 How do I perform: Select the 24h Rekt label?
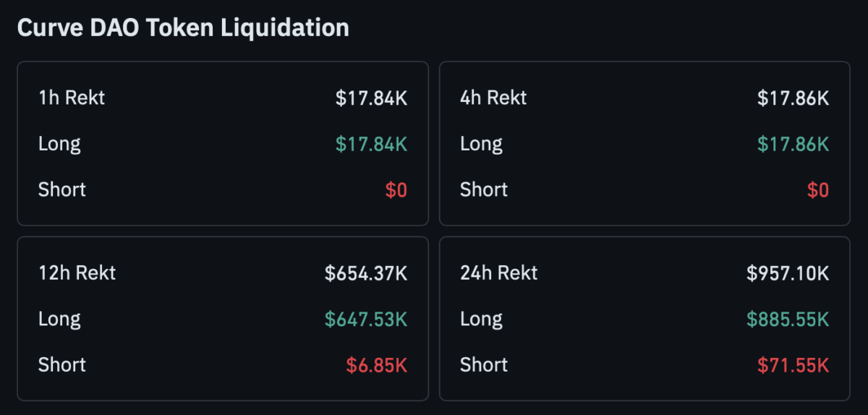499,273
